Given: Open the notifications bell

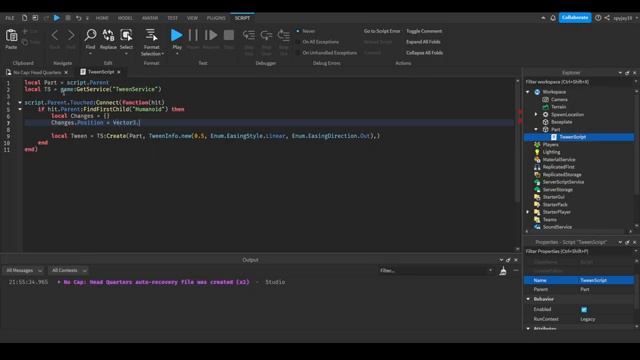Looking at the screenshot, I should coord(553,18).
